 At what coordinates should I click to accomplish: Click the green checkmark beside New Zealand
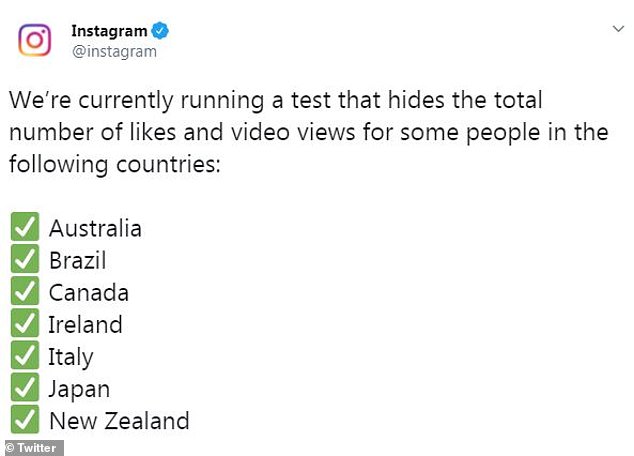click(x=26, y=420)
